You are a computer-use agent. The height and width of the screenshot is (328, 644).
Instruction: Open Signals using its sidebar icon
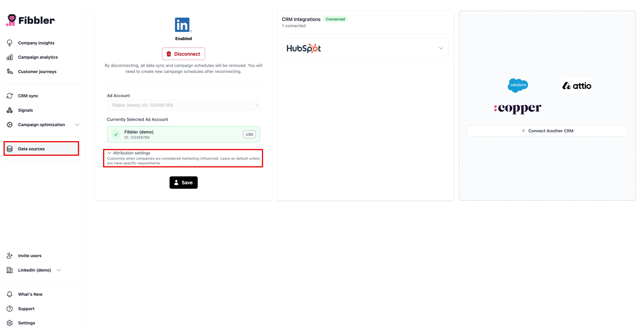click(x=10, y=110)
